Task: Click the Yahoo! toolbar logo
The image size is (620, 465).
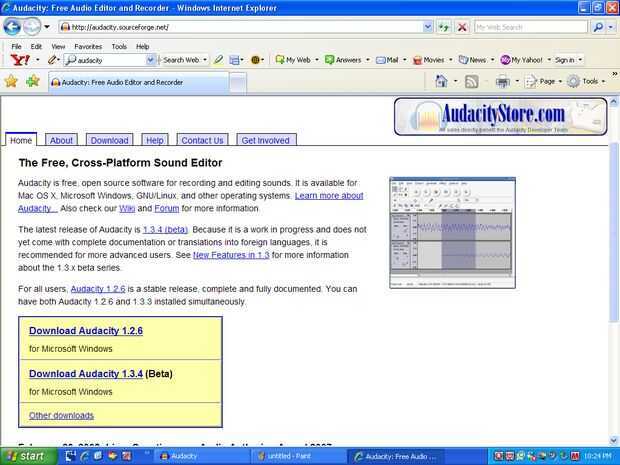Action: click(x=20, y=60)
